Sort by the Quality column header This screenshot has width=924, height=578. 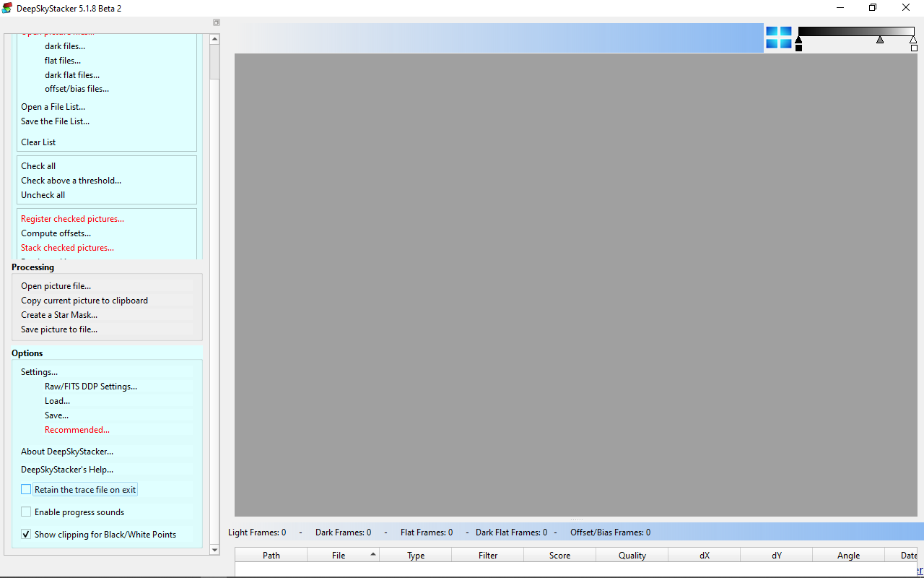pos(632,555)
